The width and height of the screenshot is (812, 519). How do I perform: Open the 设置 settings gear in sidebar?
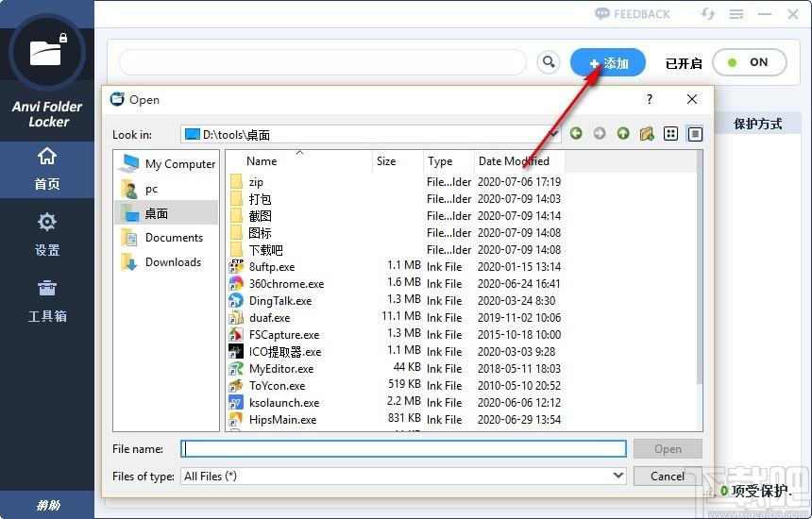coord(47,234)
